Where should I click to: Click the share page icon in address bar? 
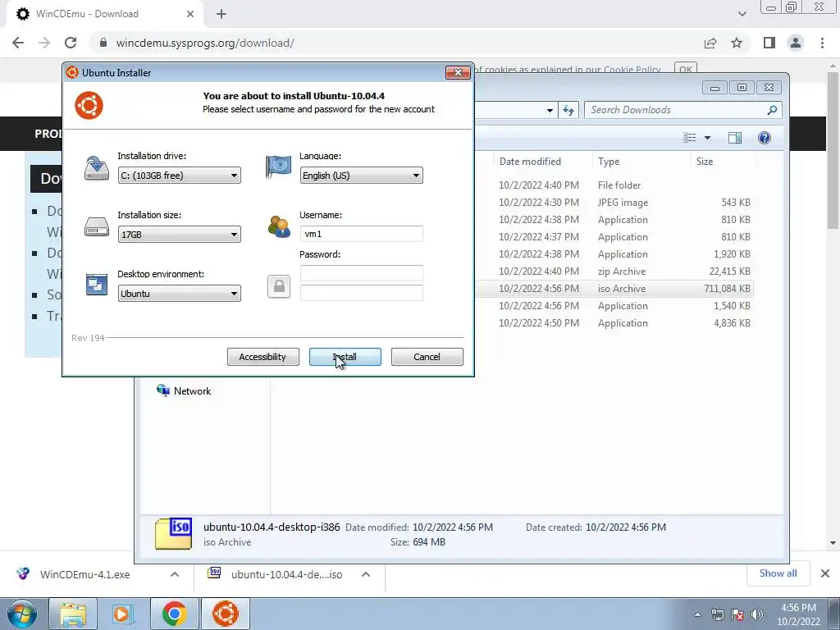pyautogui.click(x=710, y=43)
